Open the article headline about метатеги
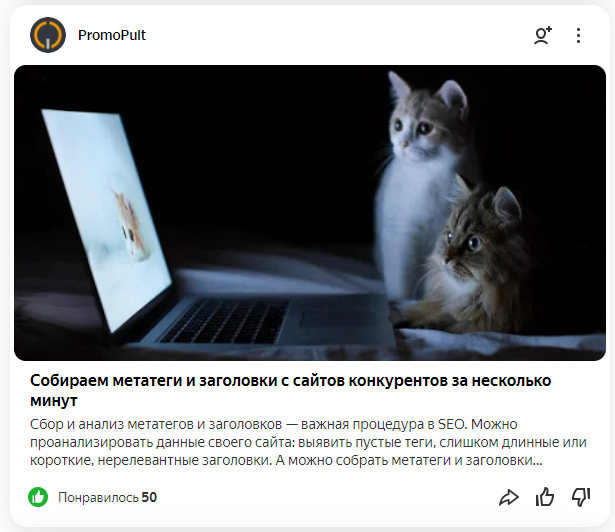 click(291, 390)
